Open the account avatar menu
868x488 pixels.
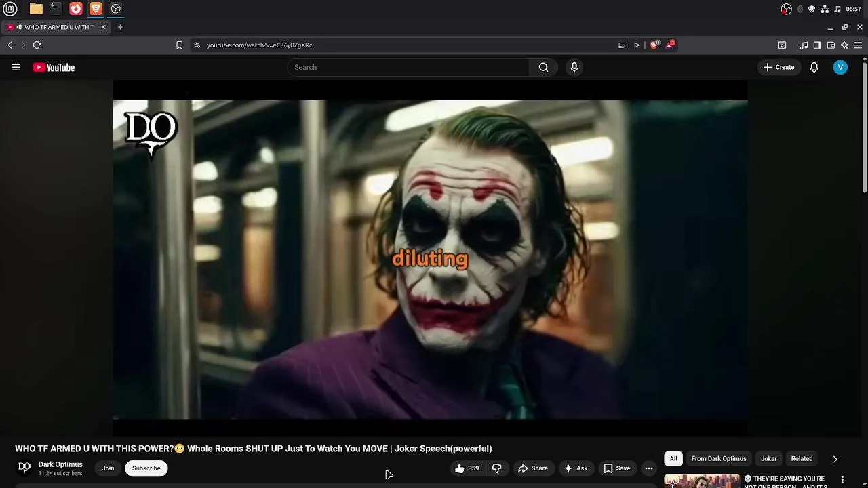tap(840, 67)
